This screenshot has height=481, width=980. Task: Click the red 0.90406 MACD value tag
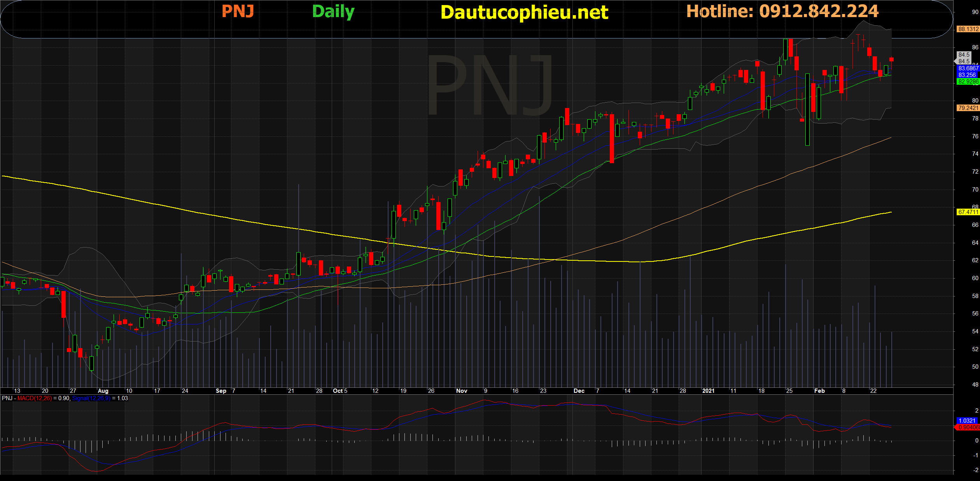tap(968, 427)
